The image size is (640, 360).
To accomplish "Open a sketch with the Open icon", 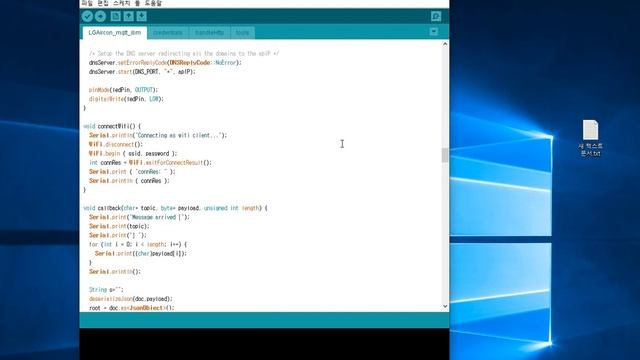I will tap(129, 16).
